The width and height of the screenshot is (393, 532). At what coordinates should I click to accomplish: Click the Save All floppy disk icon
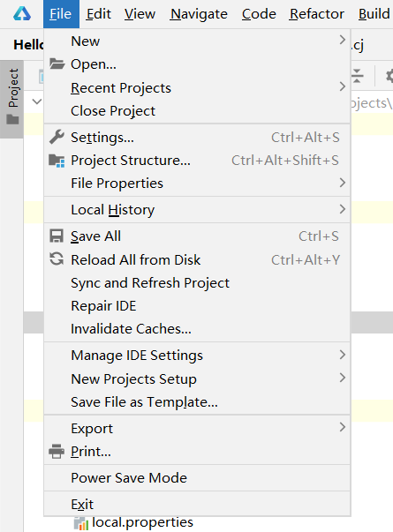[x=57, y=236]
